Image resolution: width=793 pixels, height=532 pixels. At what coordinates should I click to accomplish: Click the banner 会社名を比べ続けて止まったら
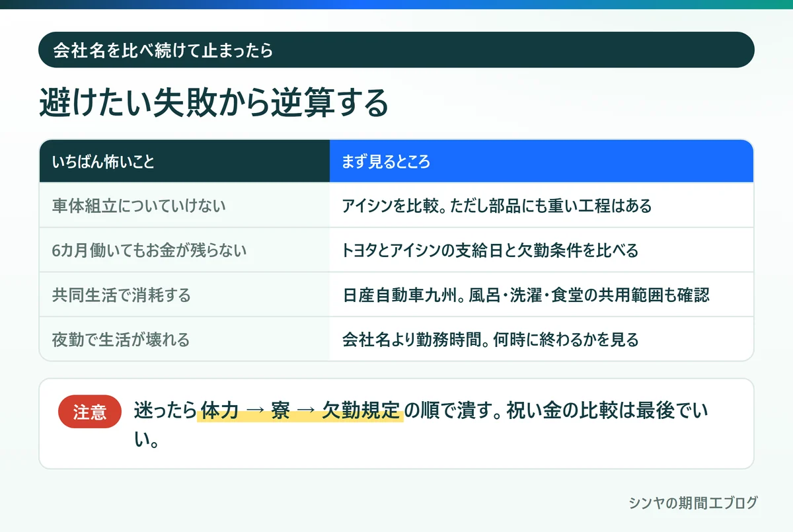pos(397,50)
